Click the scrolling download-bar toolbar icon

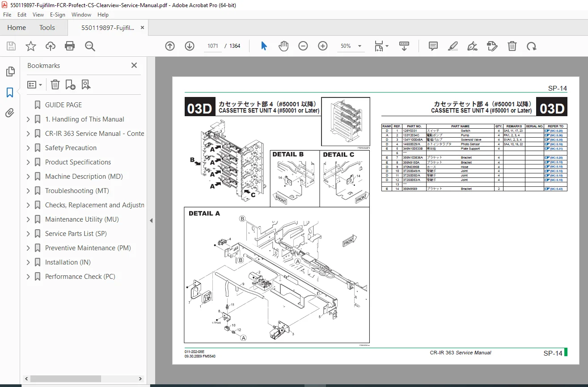pos(404,46)
